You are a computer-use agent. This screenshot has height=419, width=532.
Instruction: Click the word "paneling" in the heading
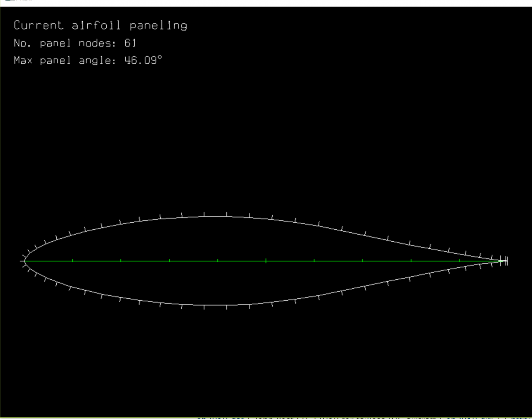click(158, 26)
